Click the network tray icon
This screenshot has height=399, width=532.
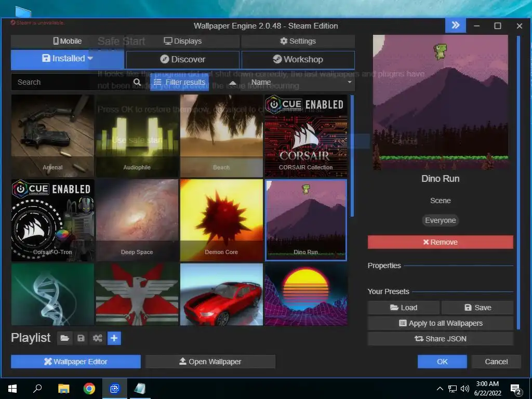tap(453, 389)
